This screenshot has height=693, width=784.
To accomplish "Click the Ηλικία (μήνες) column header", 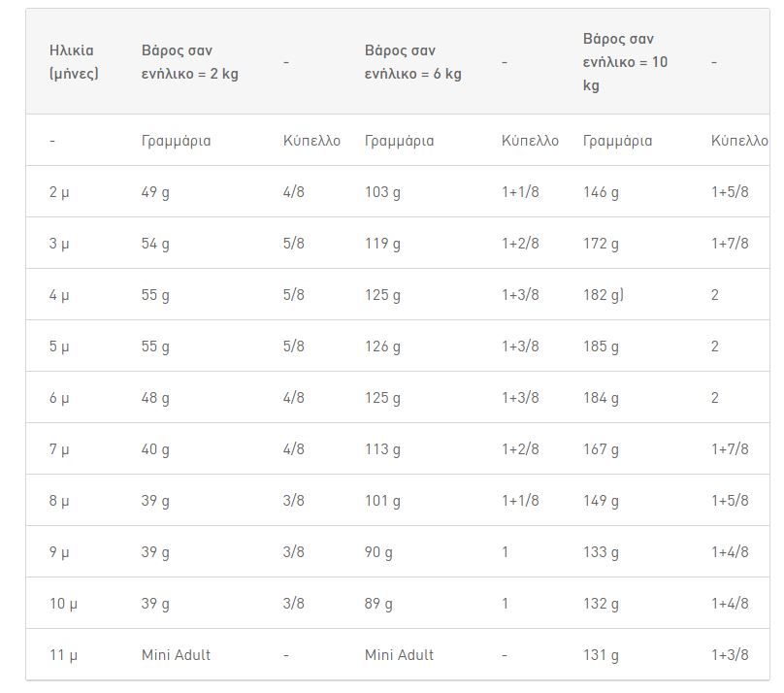I will pos(74,62).
